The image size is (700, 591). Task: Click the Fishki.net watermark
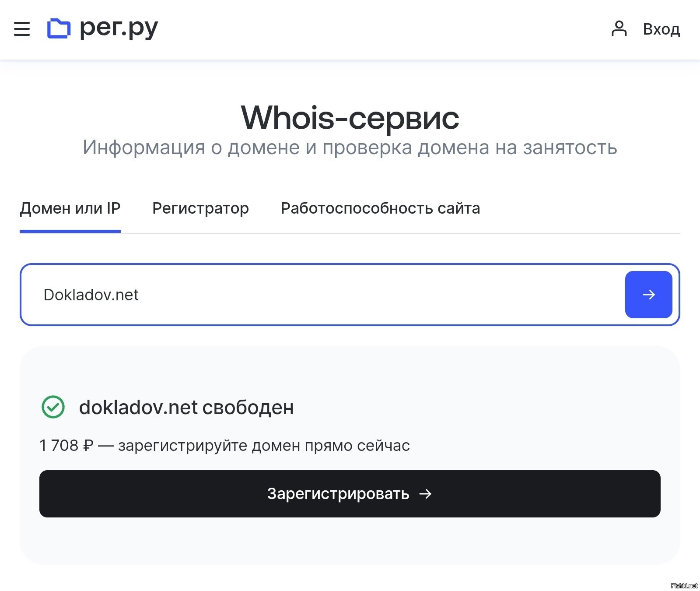pos(684,586)
